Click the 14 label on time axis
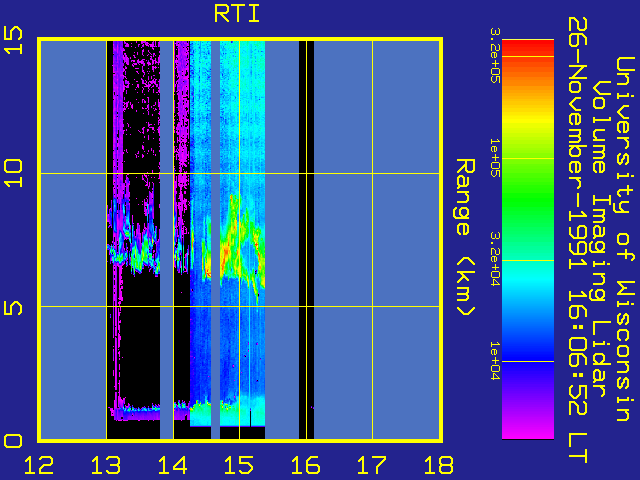This screenshot has width=640, height=480. 173,465
